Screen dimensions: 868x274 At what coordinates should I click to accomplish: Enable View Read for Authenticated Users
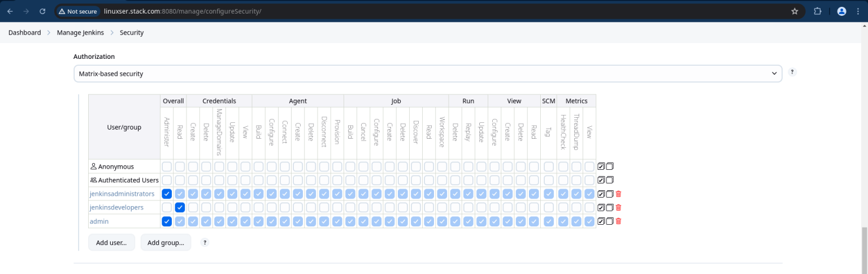pyautogui.click(x=533, y=180)
